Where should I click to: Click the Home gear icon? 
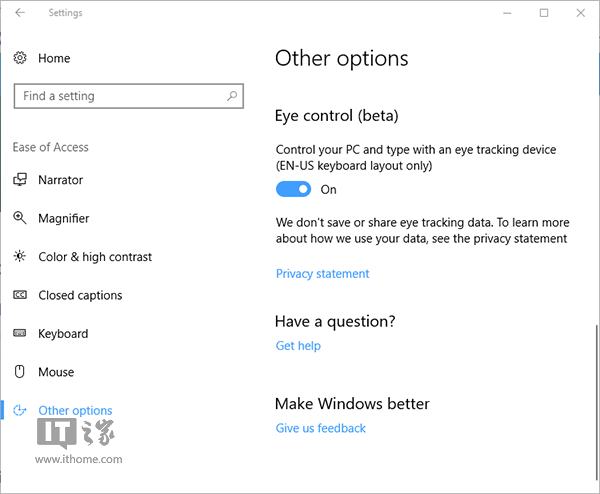click(20, 59)
